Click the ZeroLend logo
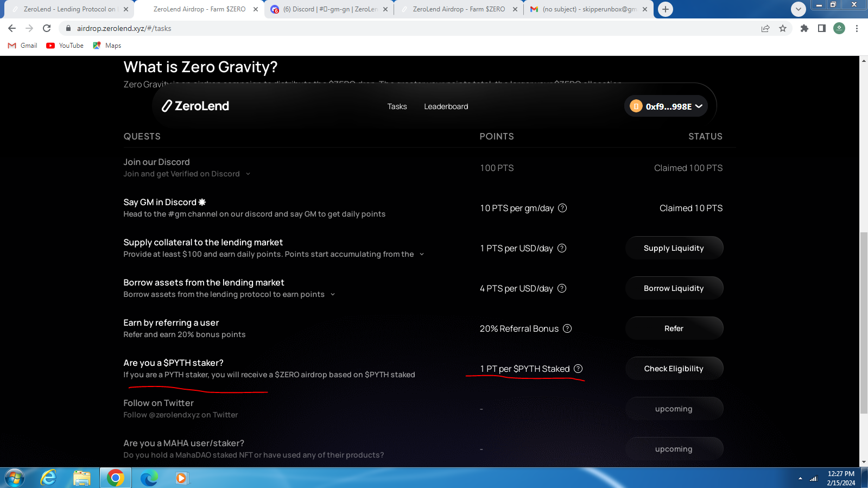 pos(195,106)
